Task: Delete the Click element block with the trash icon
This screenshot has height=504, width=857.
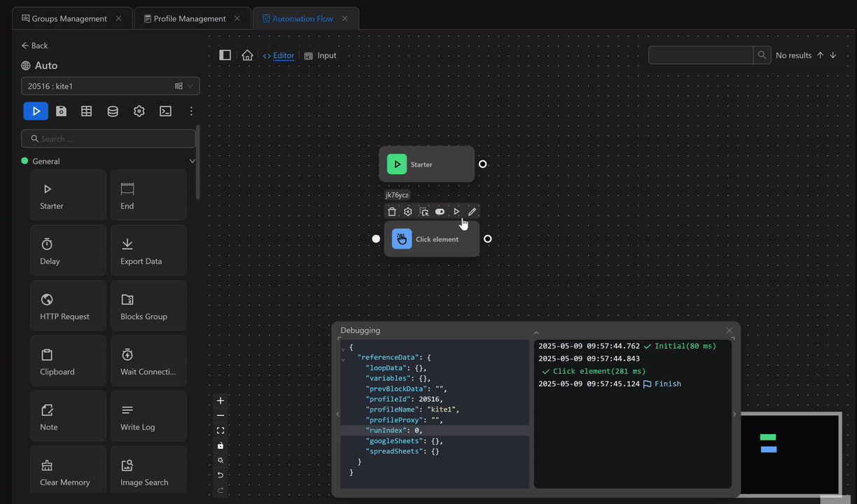Action: point(392,211)
